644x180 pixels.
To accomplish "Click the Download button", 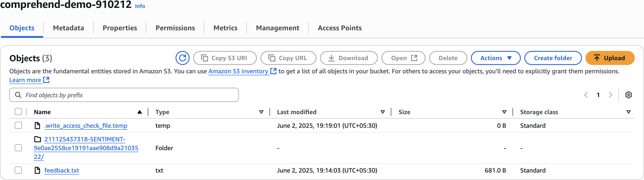I will coord(349,58).
